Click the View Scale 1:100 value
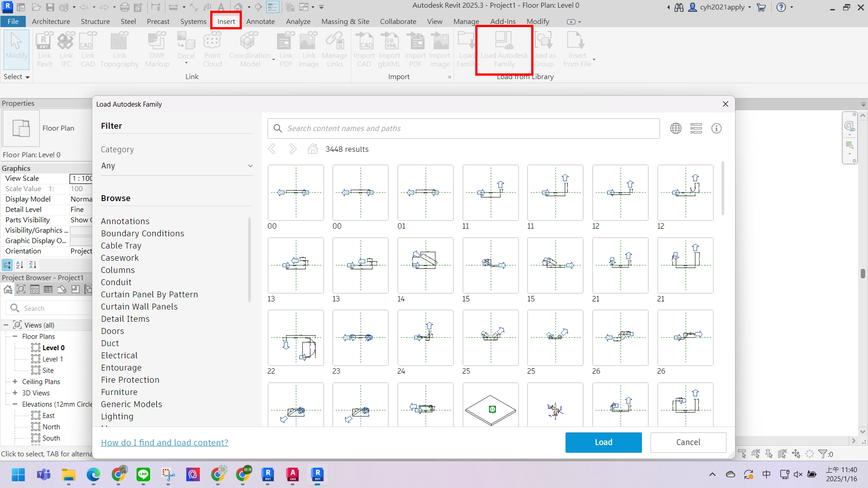 pos(81,178)
